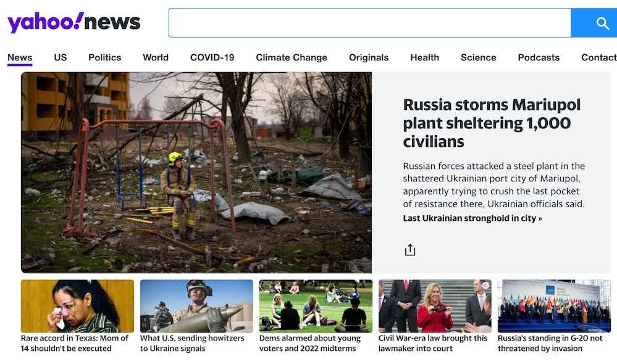617x364 pixels.
Task: Focus the search input field
Action: [x=369, y=23]
